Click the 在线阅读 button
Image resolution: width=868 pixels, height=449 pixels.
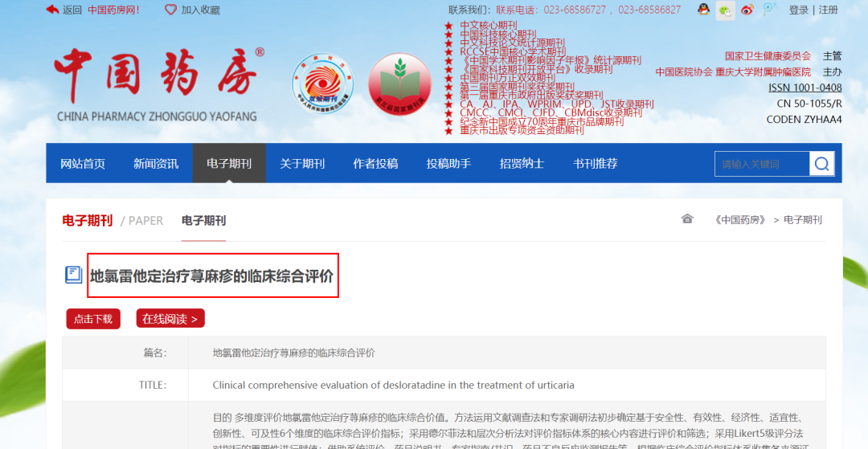point(170,319)
